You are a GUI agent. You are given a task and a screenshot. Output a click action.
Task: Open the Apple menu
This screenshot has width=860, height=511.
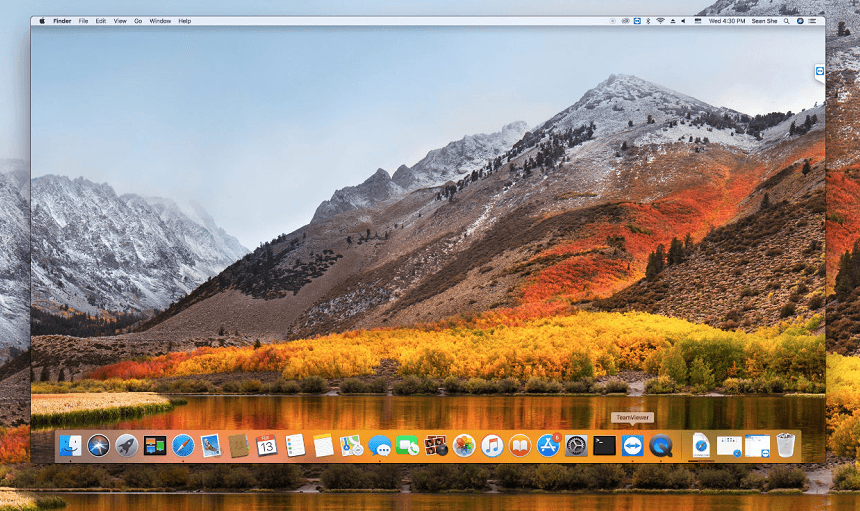click(42, 21)
